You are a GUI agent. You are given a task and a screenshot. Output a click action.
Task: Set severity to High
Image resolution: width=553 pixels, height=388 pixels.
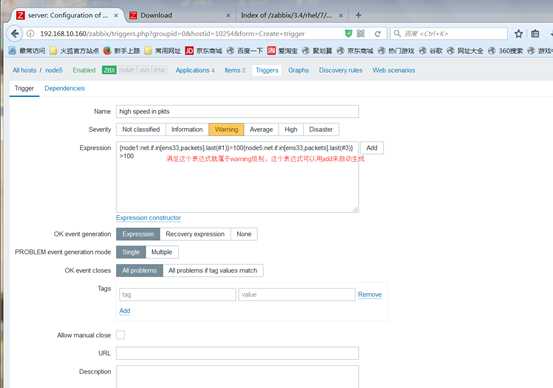(291, 129)
